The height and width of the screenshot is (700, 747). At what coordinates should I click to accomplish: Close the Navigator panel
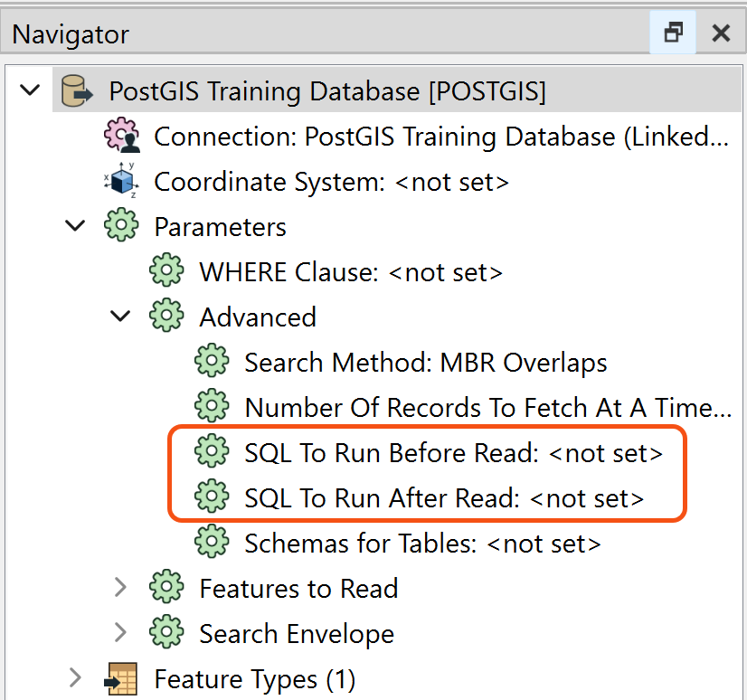tap(721, 34)
